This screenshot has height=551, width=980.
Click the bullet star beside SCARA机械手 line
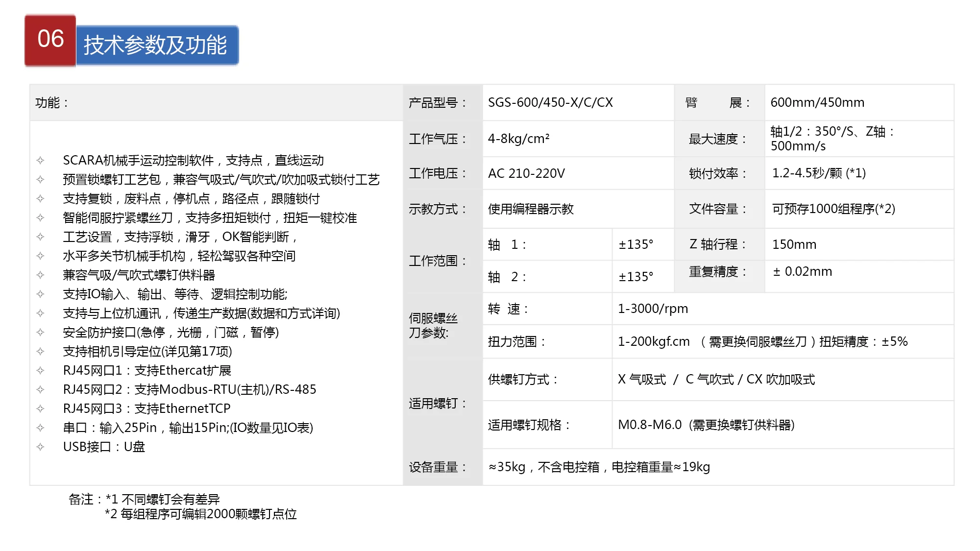coord(40,160)
